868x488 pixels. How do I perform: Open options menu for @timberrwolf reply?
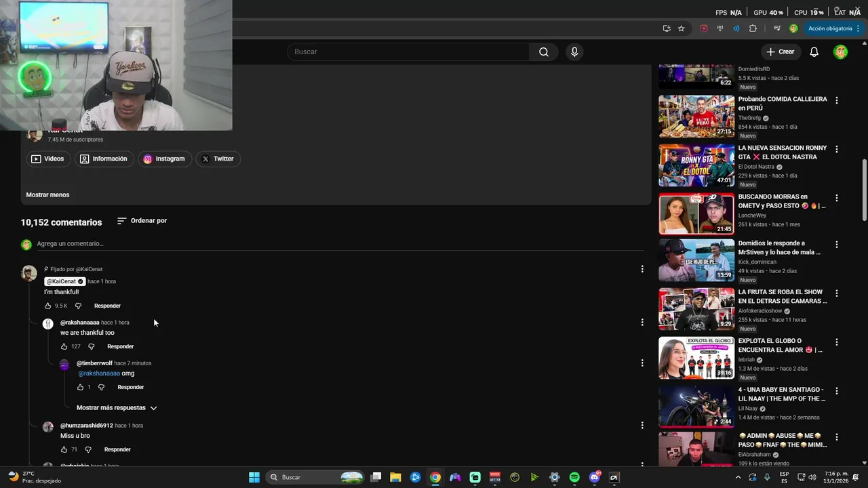[642, 363]
